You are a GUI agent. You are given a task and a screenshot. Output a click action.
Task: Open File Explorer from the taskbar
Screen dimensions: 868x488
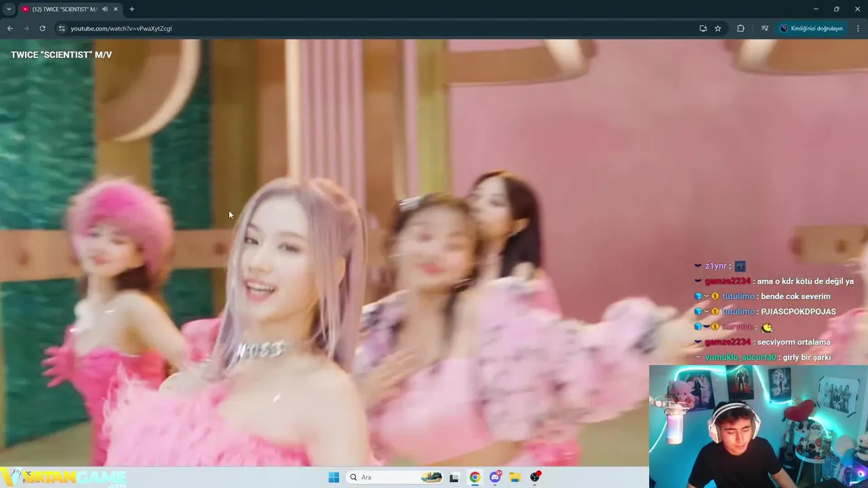[515, 477]
